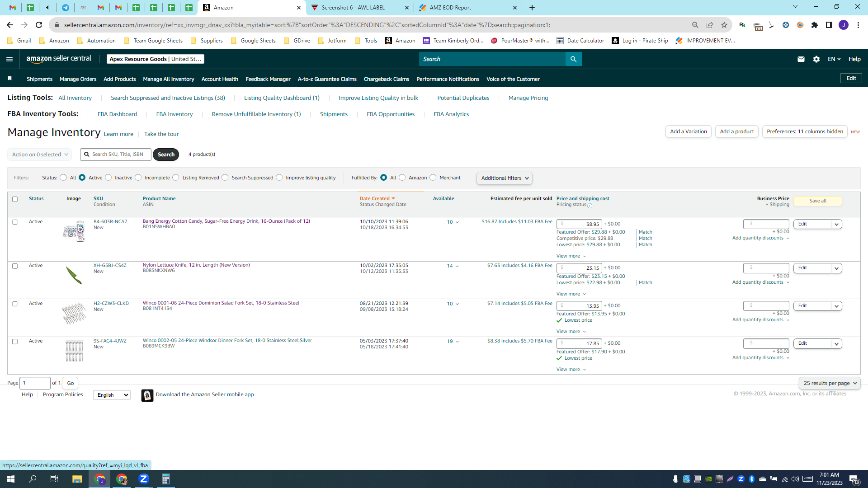
Task: Select the Incomplete status filter
Action: pos(138,178)
